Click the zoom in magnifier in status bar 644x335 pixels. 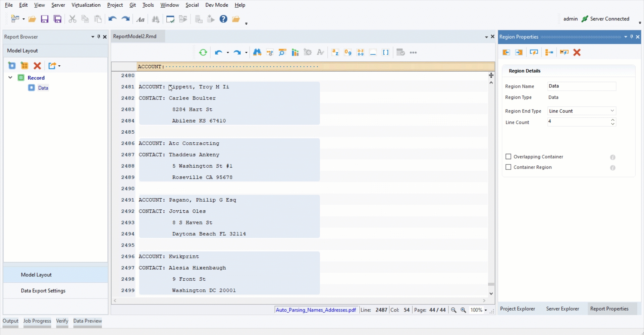click(463, 310)
